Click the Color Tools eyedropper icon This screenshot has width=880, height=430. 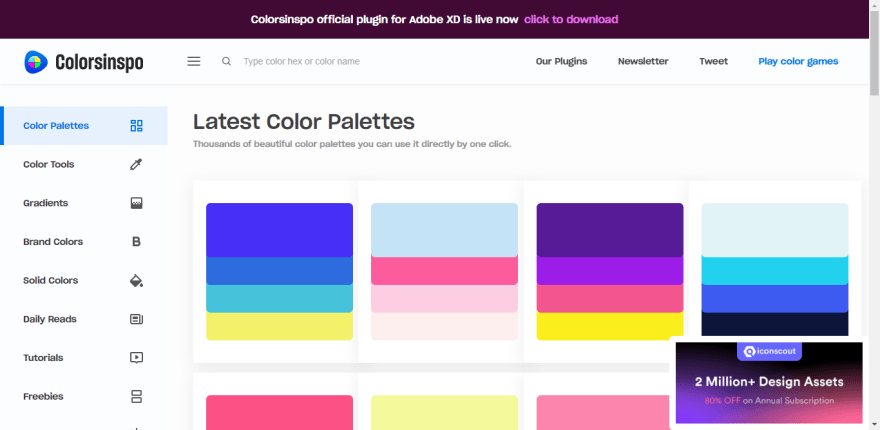[136, 164]
